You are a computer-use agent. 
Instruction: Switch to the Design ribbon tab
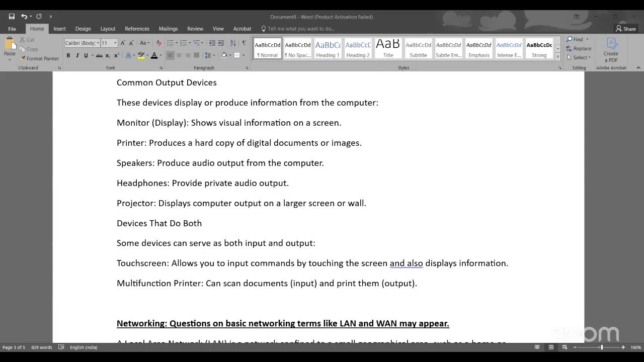83,29
